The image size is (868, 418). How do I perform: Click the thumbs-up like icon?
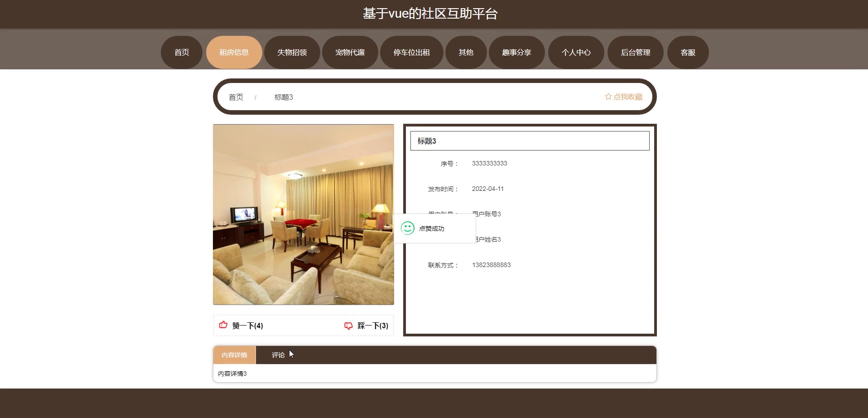click(x=223, y=325)
